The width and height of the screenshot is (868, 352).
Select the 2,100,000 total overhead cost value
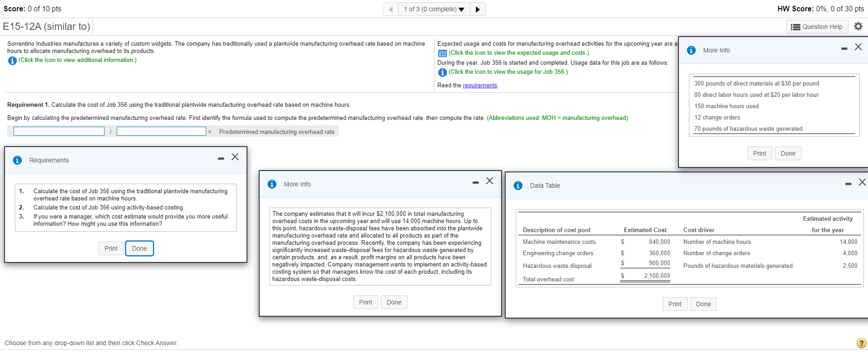tap(657, 276)
